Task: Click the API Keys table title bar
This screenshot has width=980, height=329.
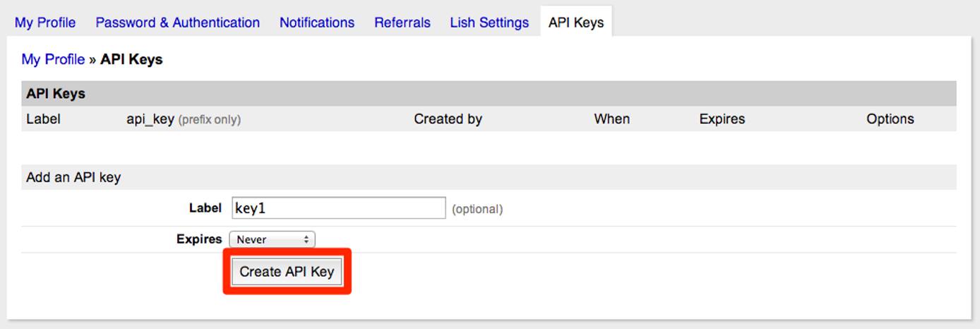Action: (x=56, y=93)
